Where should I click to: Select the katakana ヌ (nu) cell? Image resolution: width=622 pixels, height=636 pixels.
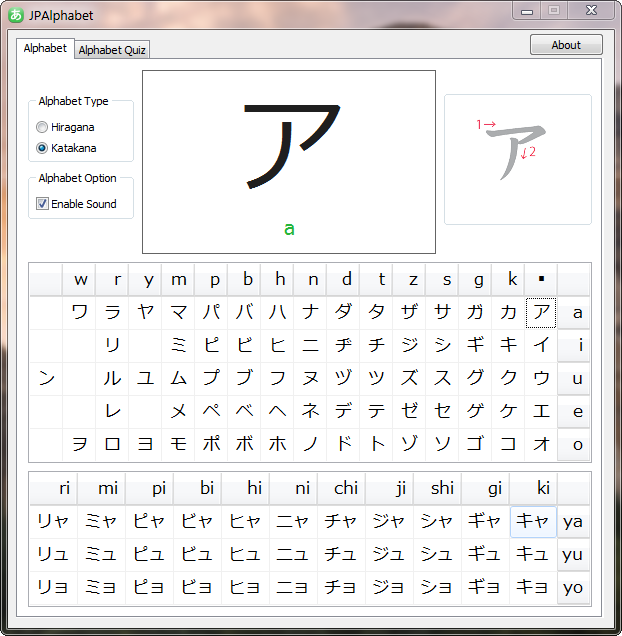point(310,378)
